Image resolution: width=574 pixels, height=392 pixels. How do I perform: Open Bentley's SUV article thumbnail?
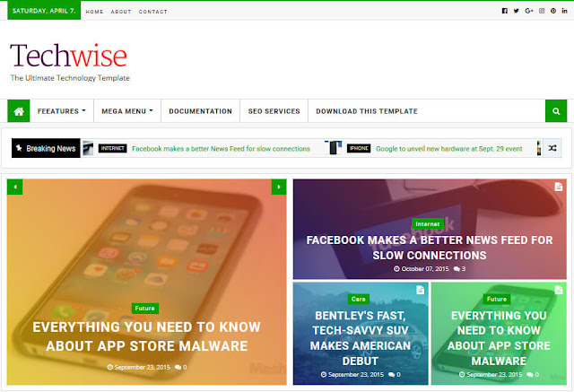360,332
